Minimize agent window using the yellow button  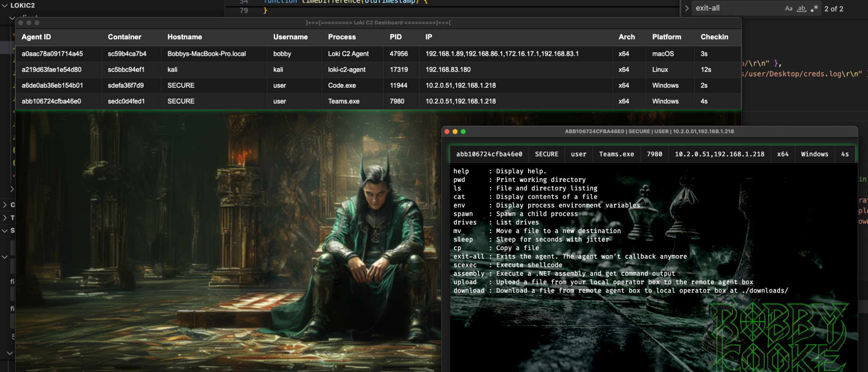(x=455, y=131)
